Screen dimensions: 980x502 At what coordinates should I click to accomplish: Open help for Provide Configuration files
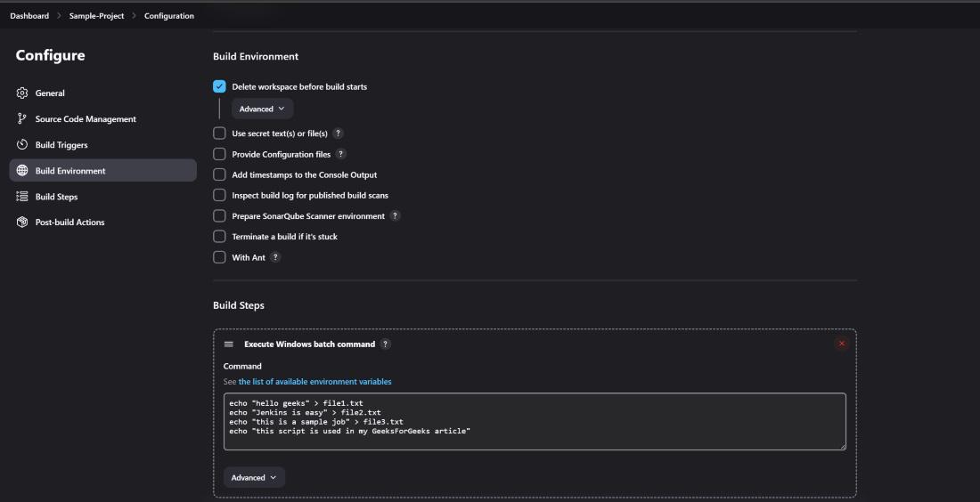pyautogui.click(x=340, y=154)
